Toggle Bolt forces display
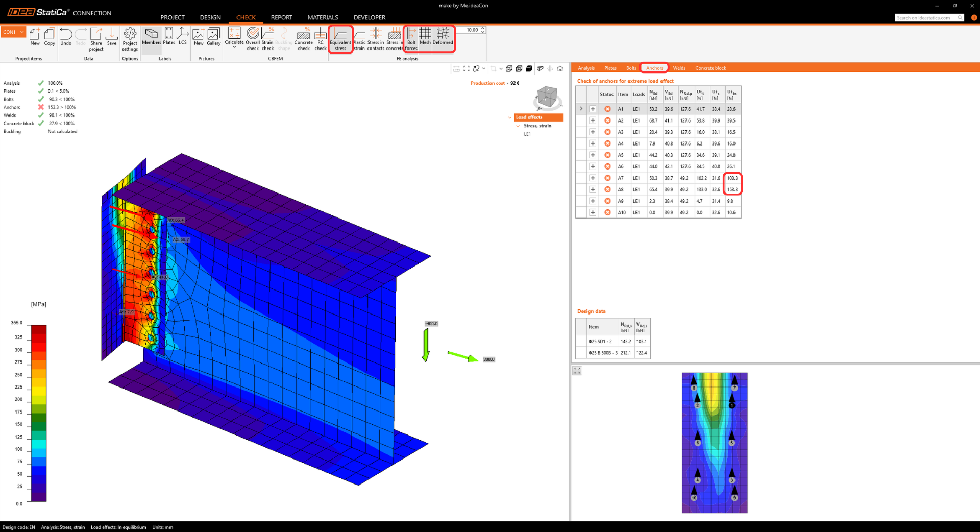This screenshot has width=980, height=532. [x=411, y=39]
